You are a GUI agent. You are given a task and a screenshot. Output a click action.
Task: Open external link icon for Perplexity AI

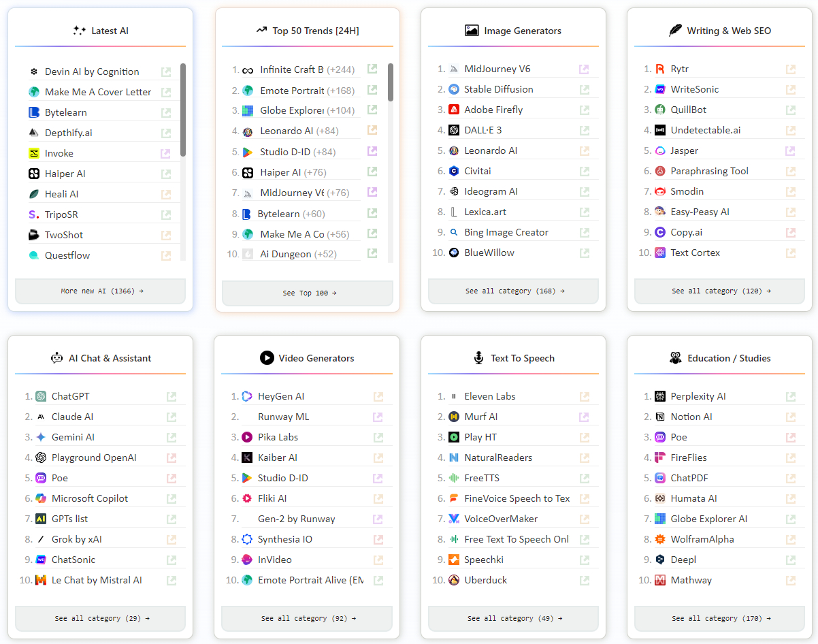coord(790,397)
